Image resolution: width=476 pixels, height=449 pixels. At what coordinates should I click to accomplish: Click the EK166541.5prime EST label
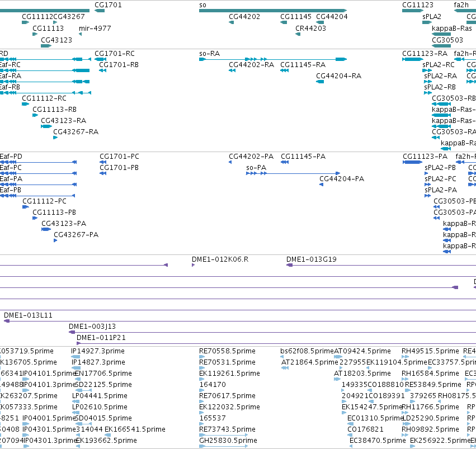pos(135,429)
